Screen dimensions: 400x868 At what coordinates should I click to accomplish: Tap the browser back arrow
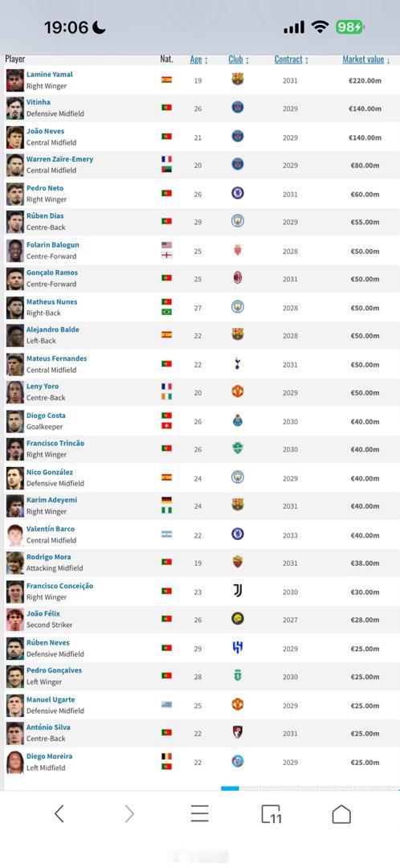[59, 813]
